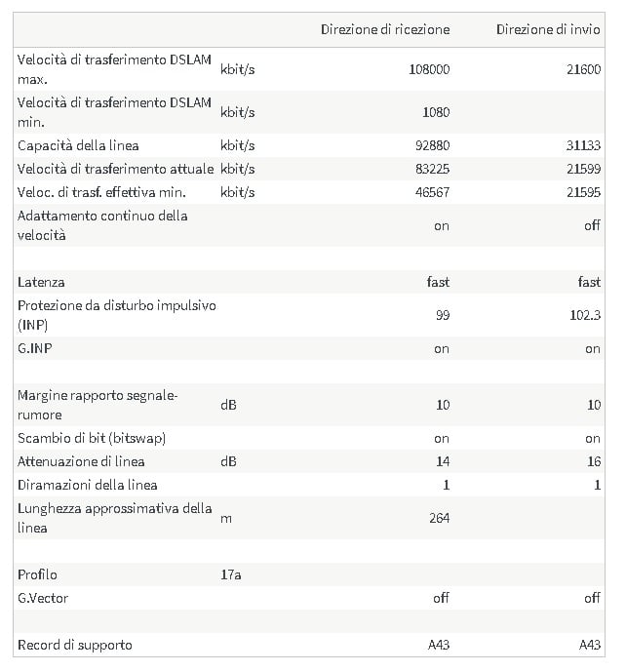
Task: Click the Direzione di invio column header
Action: 548,29
